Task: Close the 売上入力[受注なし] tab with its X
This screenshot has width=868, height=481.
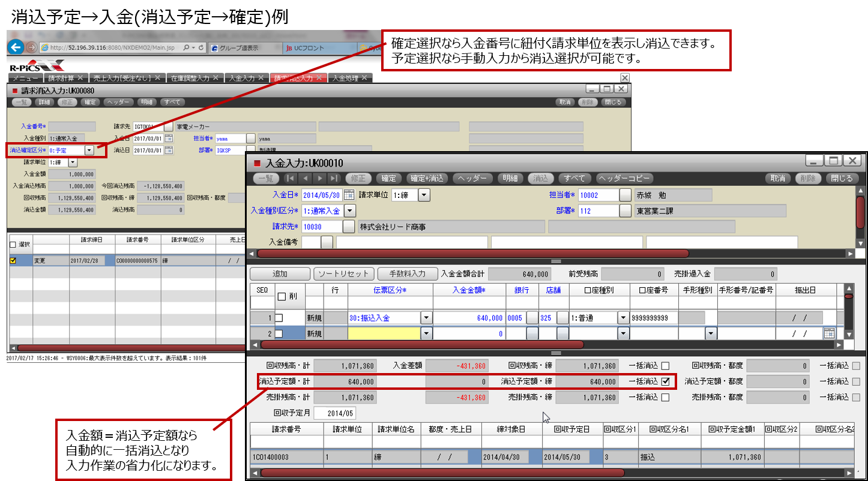Action: (x=157, y=78)
